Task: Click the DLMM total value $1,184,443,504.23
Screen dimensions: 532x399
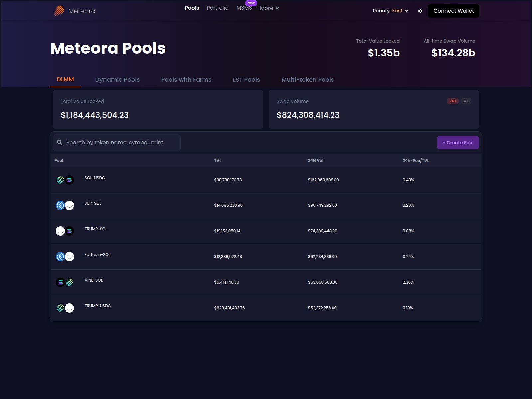Action: click(94, 115)
